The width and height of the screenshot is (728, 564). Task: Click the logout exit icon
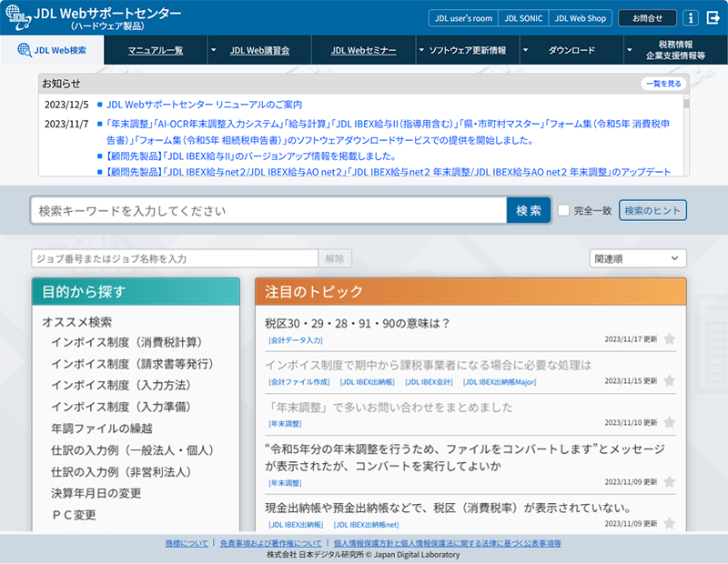[x=713, y=18]
